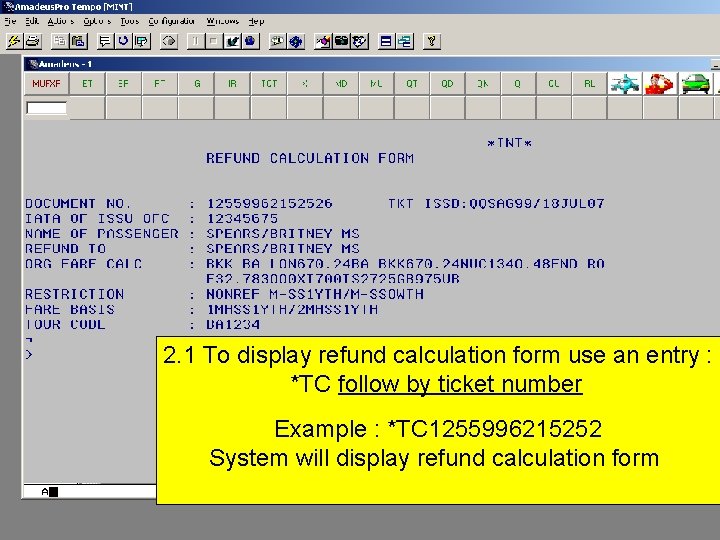
Task: Click the oval shape toolbar icon
Action: click(x=169, y=41)
